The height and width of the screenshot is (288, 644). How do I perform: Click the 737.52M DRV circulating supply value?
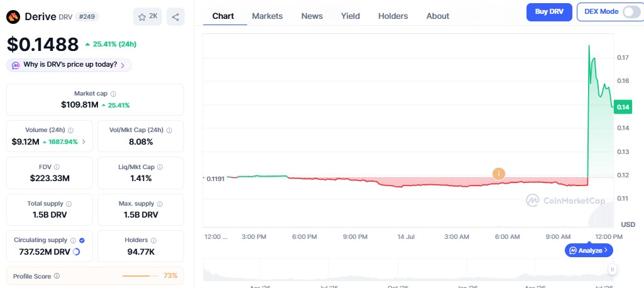(45, 252)
